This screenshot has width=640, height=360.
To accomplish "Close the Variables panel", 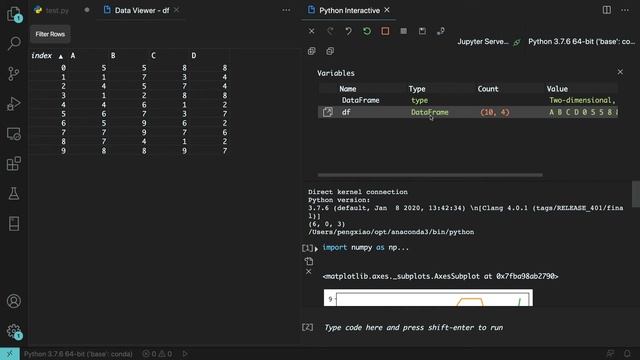I will [x=620, y=72].
